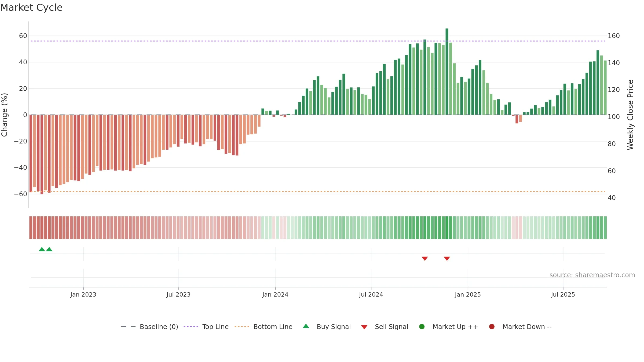Click the orange dotted Bottom Line legend swatch

242,327
